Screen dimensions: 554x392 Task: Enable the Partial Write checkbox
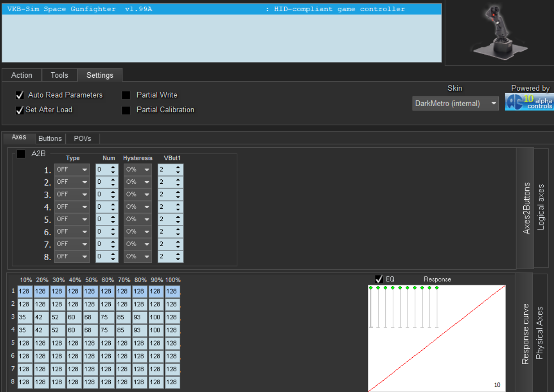coord(127,95)
